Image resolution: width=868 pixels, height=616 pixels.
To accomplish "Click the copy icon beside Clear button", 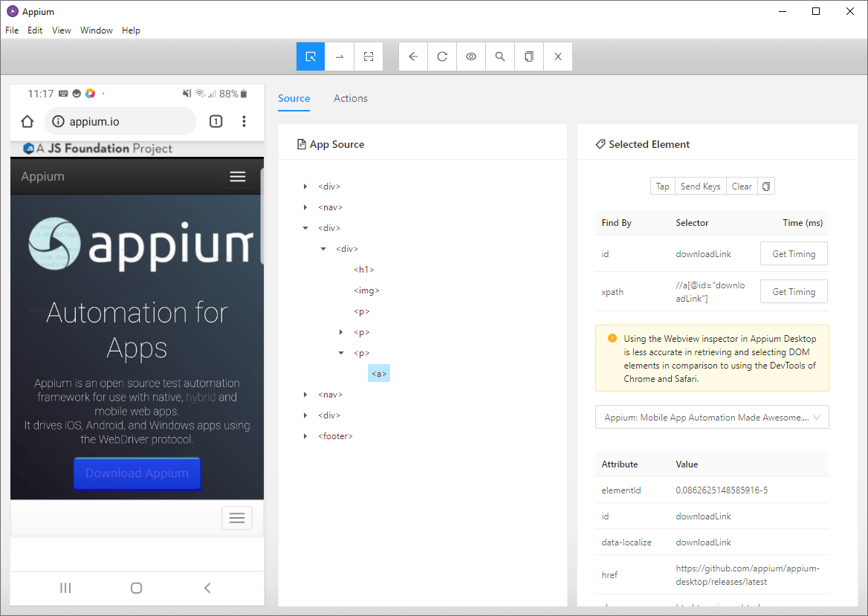I will 766,186.
